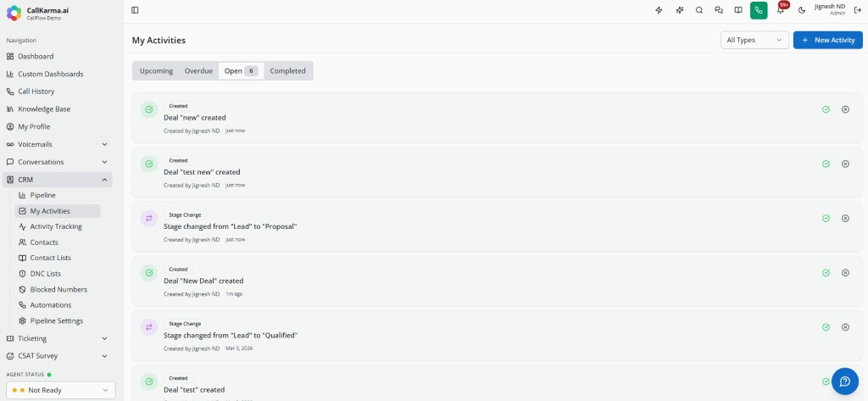Complete the Lead to Qualified stage change

(x=826, y=326)
